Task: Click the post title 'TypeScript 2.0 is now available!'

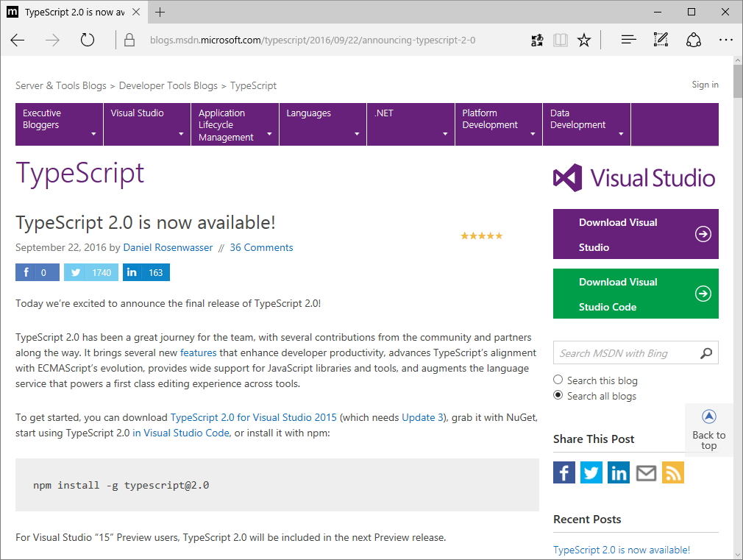Action: click(146, 222)
